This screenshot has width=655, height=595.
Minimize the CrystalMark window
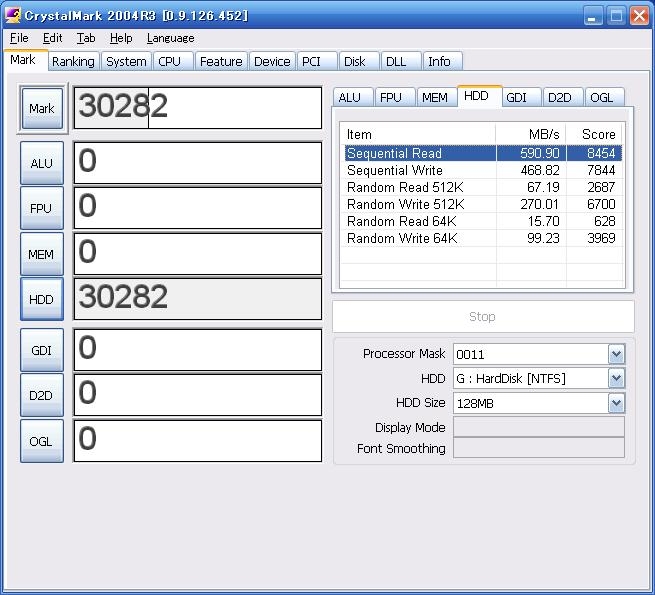593,16
